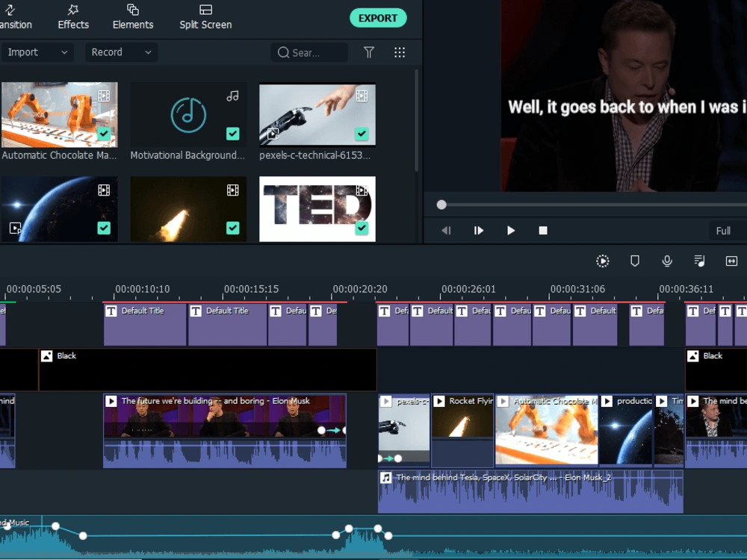The width and height of the screenshot is (747, 560).
Task: Toggle checkmark on TED logo thumbnail
Action: tap(362, 228)
